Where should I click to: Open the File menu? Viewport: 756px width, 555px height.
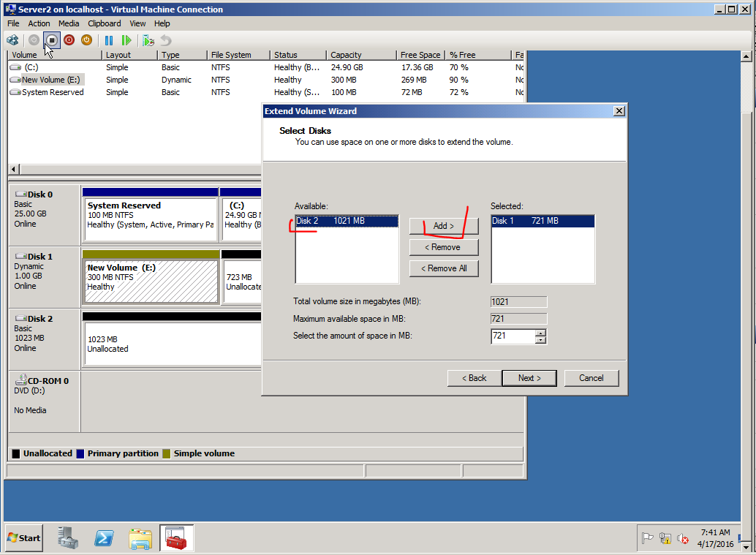pos(13,23)
